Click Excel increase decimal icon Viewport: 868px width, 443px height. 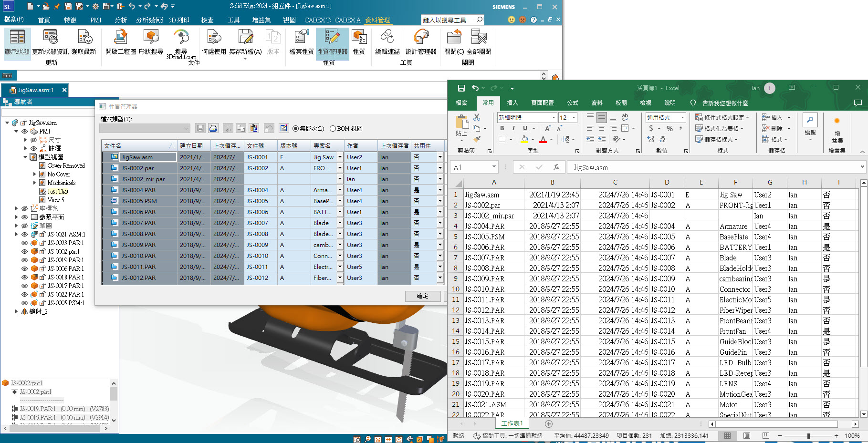(651, 139)
